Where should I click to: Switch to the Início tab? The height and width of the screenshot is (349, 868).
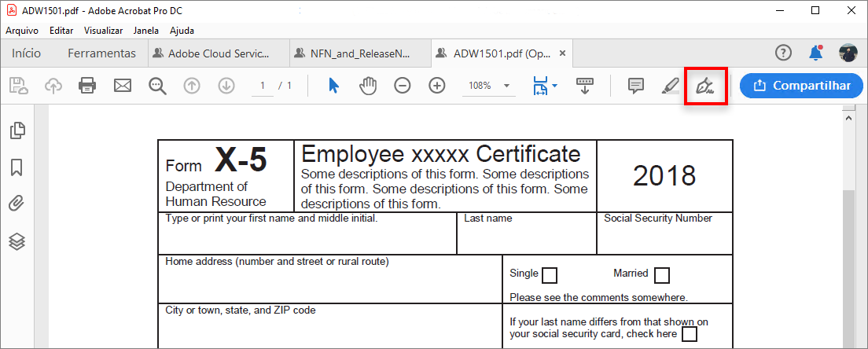[x=27, y=53]
